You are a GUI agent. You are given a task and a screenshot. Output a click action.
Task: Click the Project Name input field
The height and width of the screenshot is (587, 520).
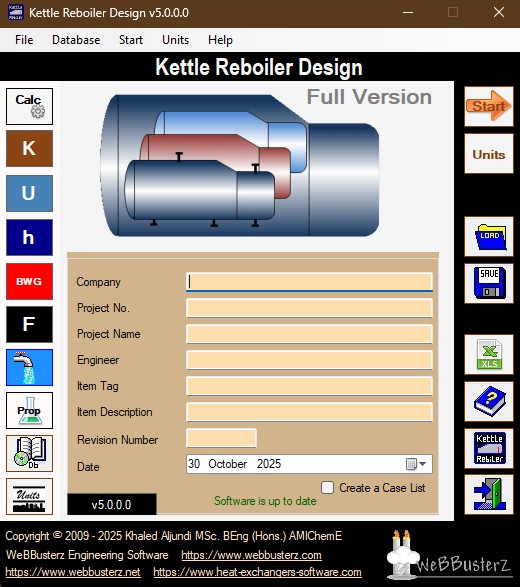coord(309,334)
